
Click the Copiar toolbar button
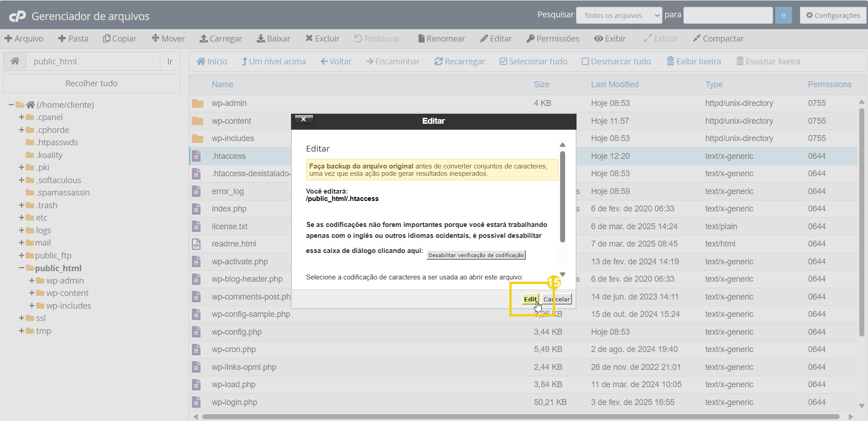(120, 39)
